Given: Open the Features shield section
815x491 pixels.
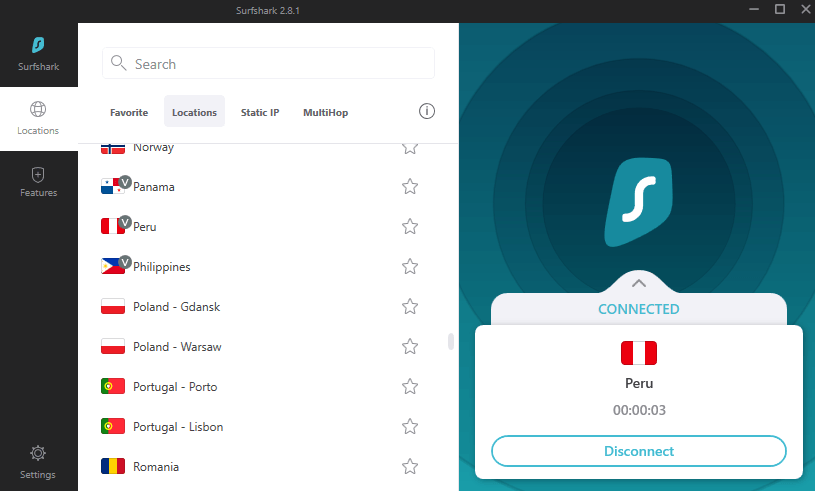Looking at the screenshot, I should tap(38, 182).
